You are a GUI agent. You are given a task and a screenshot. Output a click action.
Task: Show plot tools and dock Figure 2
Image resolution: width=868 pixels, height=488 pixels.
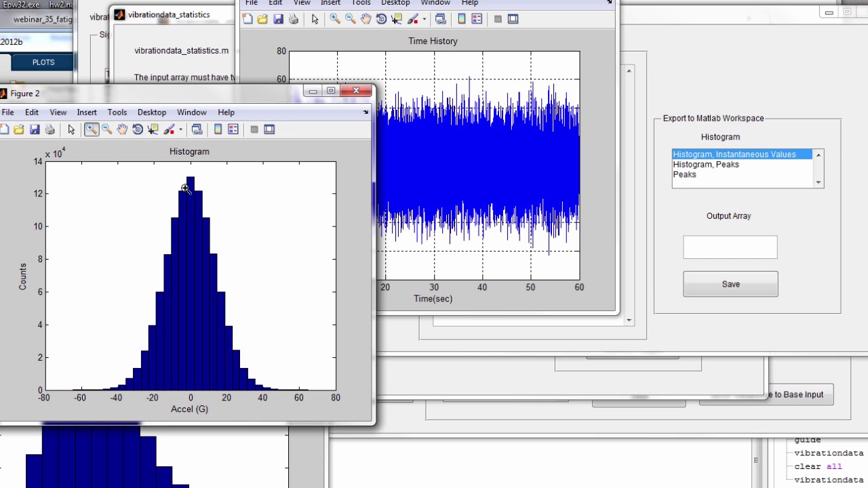tap(269, 129)
